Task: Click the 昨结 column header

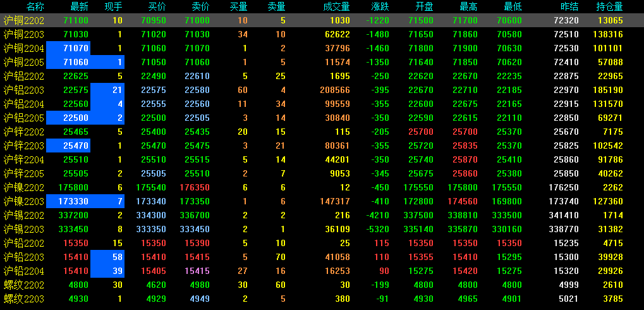Action: [x=569, y=6]
